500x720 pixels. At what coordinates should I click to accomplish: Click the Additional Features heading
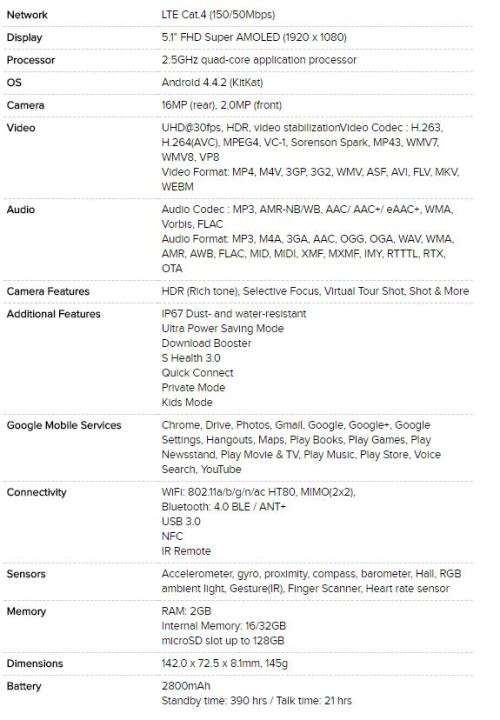(x=53, y=314)
